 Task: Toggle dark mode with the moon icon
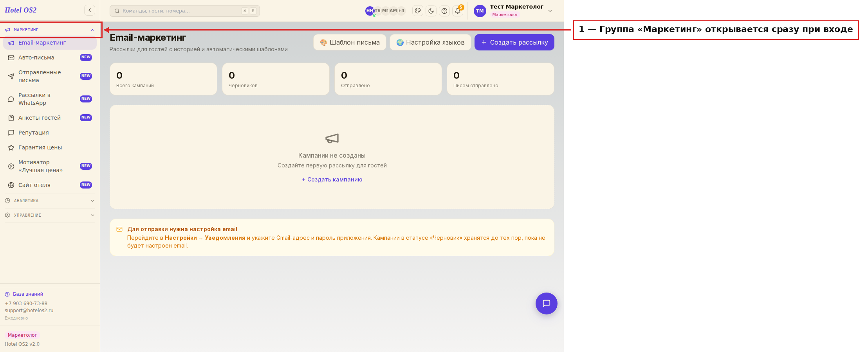pos(431,11)
